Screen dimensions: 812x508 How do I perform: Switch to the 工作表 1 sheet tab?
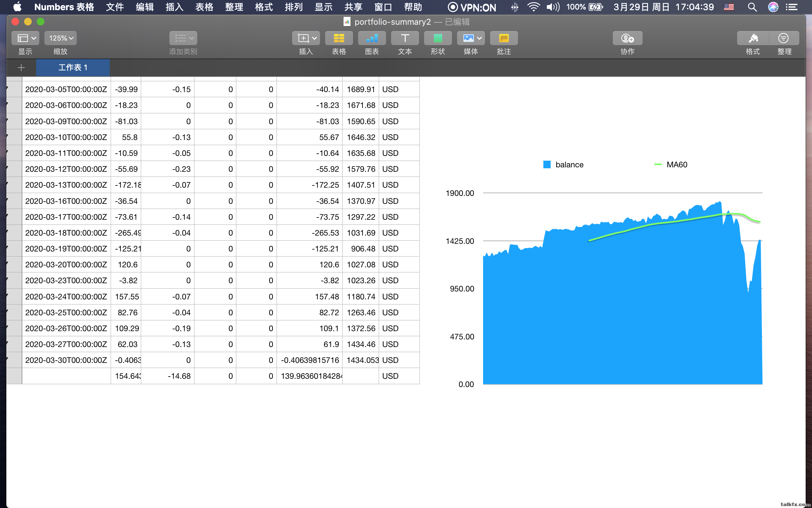73,68
